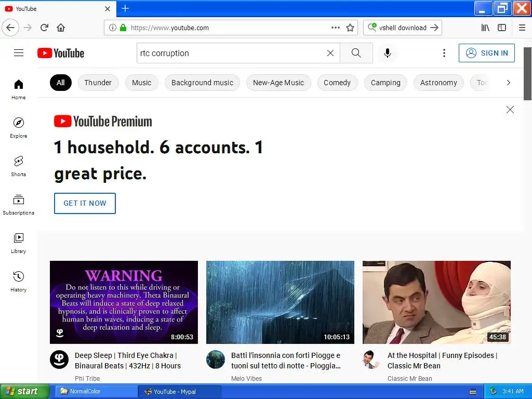
Task: Show site information icon
Action: tap(112, 28)
